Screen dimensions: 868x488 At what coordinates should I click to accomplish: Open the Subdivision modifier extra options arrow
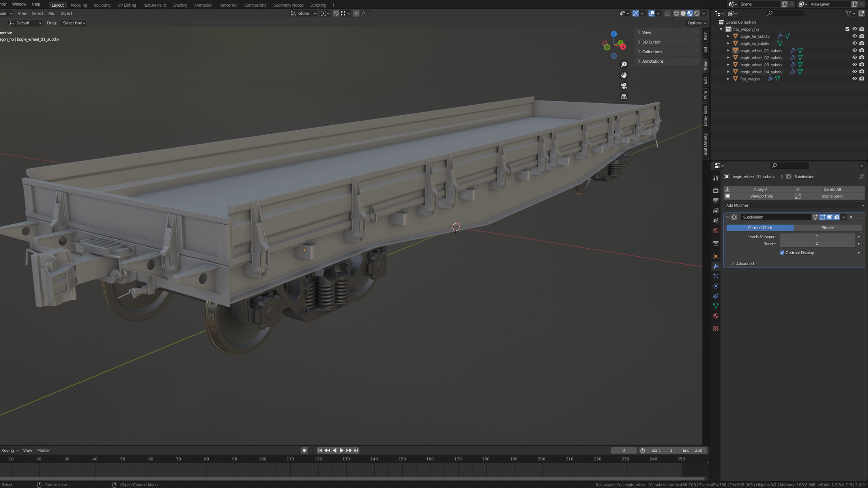point(844,217)
